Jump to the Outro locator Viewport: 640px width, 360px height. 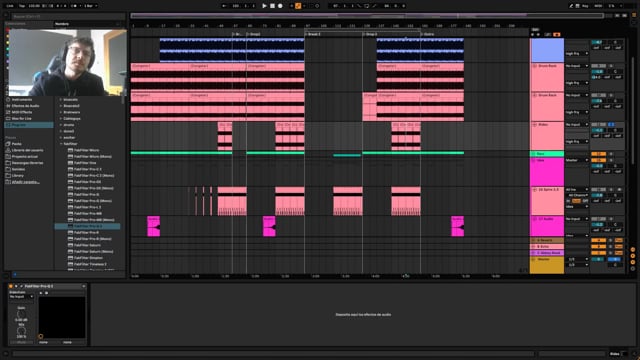[x=428, y=34]
